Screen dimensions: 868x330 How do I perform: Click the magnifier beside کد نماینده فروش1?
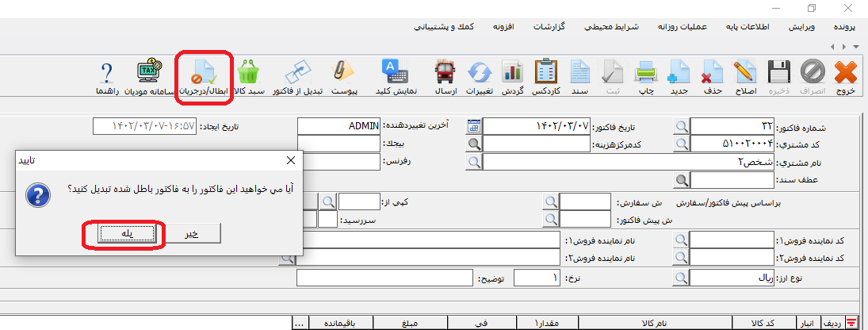(x=682, y=240)
